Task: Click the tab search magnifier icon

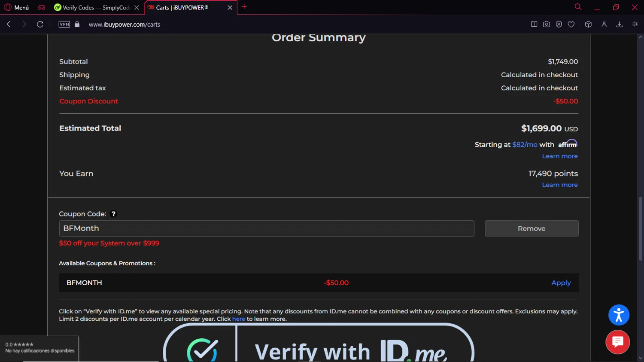Action: coord(578,7)
